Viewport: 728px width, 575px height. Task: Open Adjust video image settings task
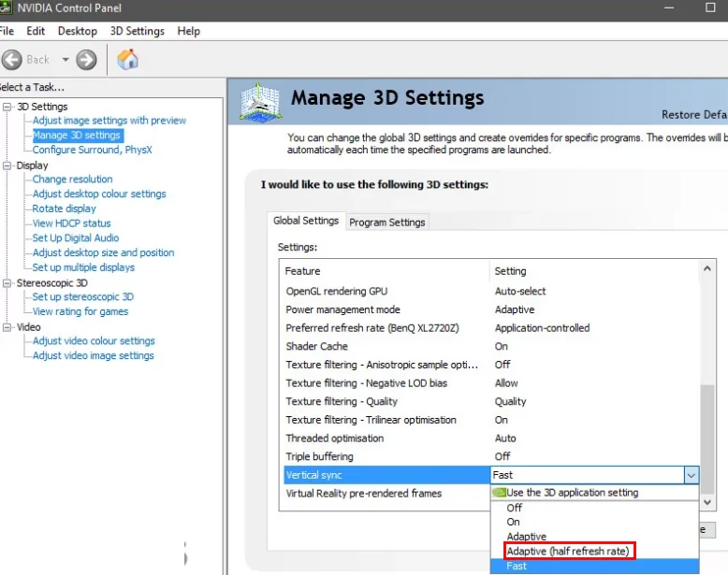tap(93, 356)
